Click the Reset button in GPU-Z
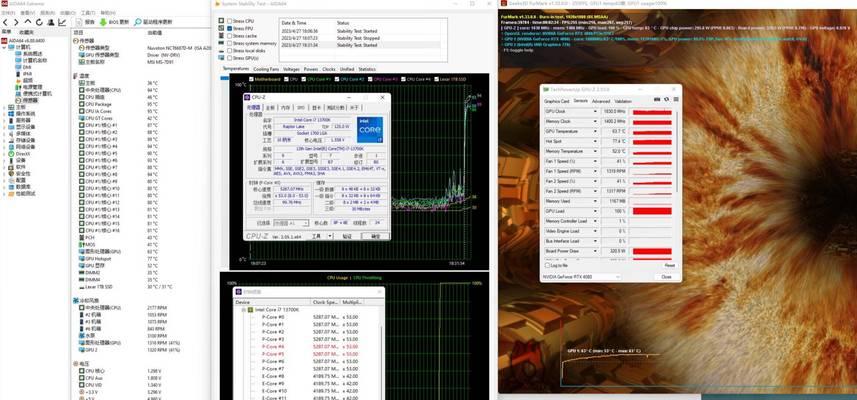The height and width of the screenshot is (400, 857). (x=669, y=266)
